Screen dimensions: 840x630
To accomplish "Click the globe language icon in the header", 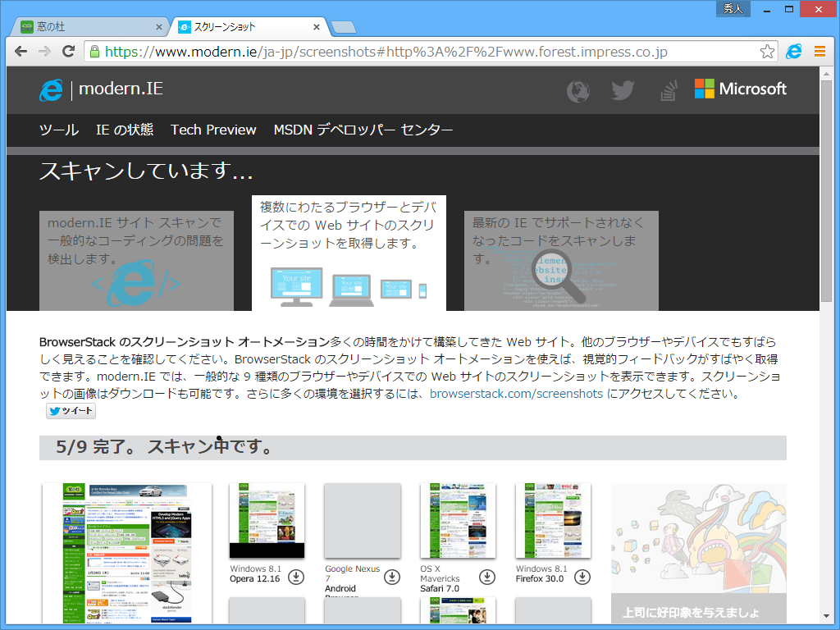I will pyautogui.click(x=577, y=91).
